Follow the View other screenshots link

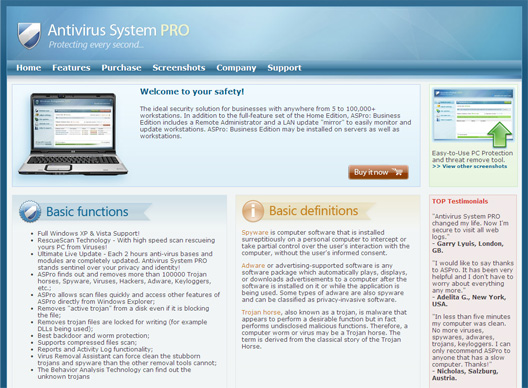click(470, 166)
